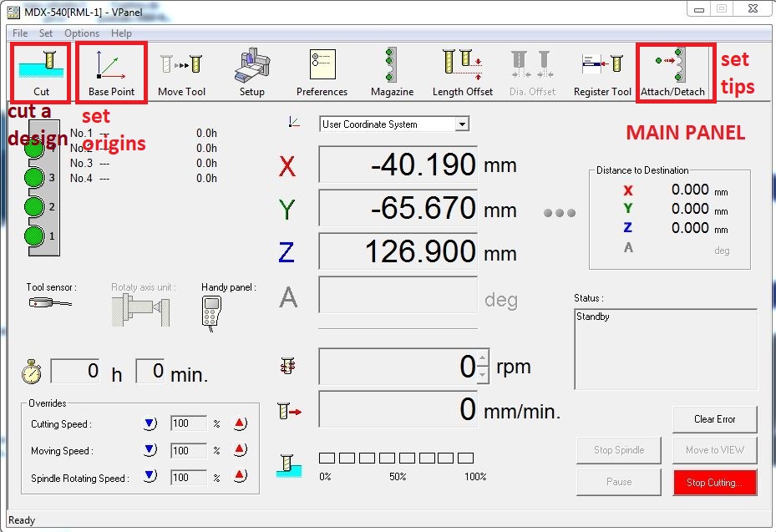Click the A axis degree field
This screenshot has width=776, height=532.
click(x=398, y=295)
